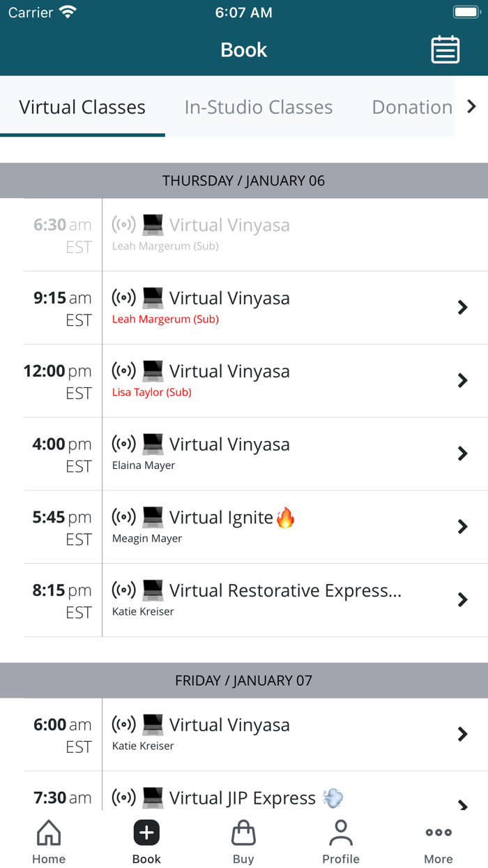Tap the laptop icon on the 5:45 pm class
This screenshot has width=488, height=868.
(153, 517)
